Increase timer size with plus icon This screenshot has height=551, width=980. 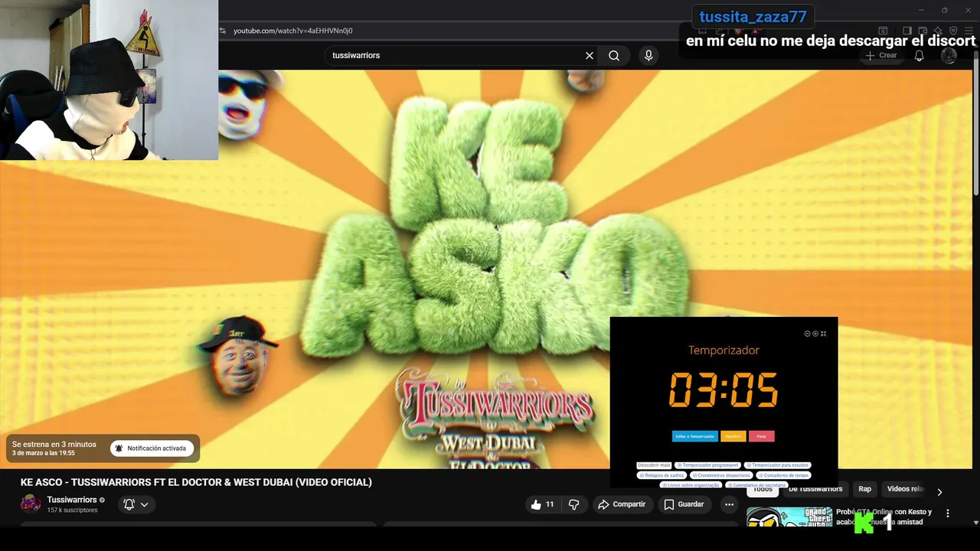(x=815, y=334)
